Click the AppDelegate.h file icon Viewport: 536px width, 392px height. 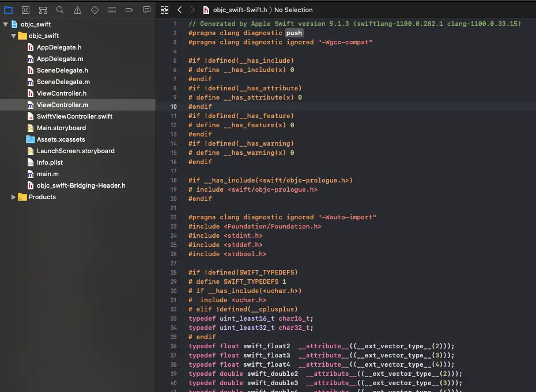coord(31,47)
